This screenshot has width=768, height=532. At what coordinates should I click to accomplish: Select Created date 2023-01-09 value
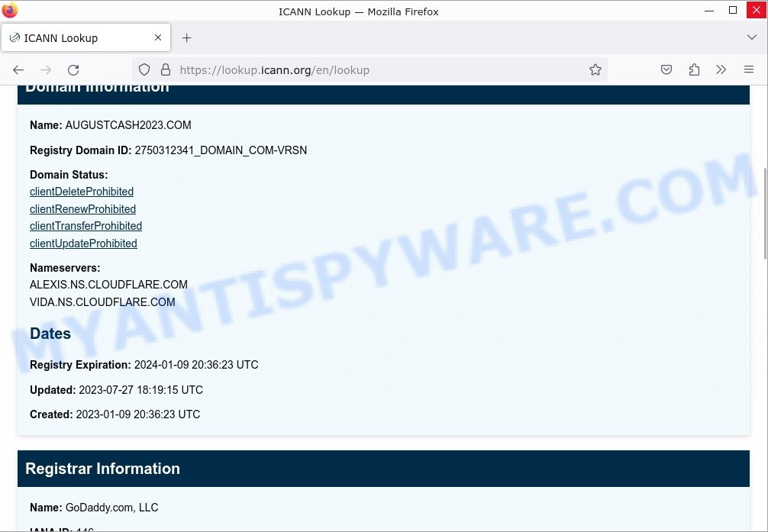point(138,414)
